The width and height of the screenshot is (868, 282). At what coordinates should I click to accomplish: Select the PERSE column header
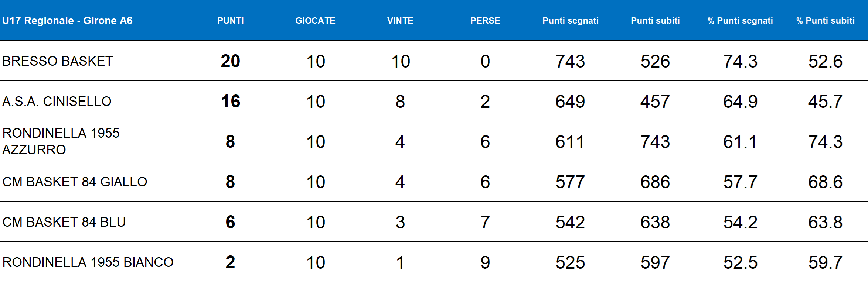pyautogui.click(x=485, y=21)
